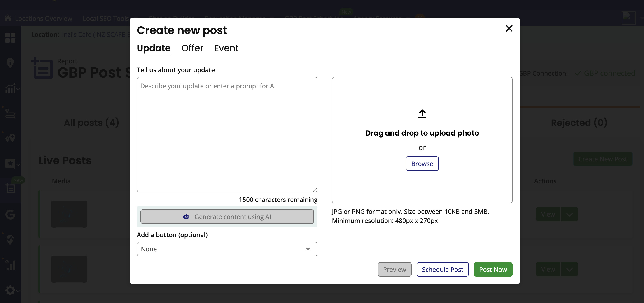Click the 'GBP connected' status text
The image size is (644, 303).
[609, 73]
